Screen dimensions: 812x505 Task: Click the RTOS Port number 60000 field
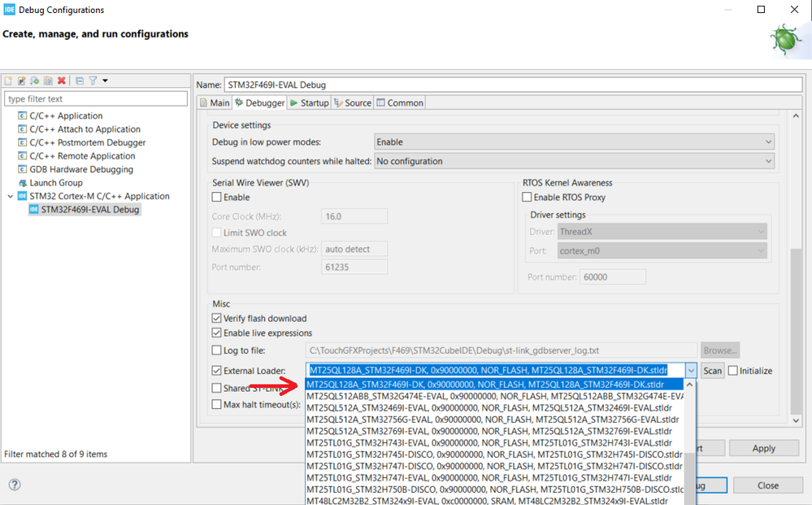(613, 277)
